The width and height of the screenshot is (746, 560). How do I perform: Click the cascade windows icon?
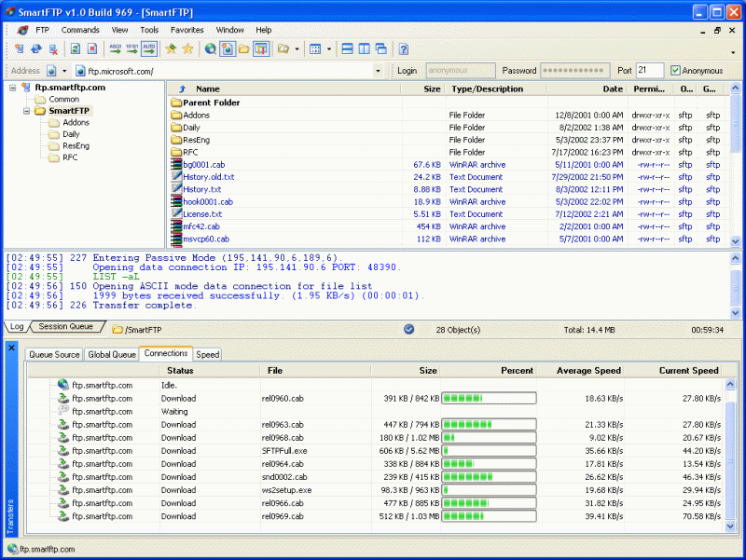click(381, 49)
